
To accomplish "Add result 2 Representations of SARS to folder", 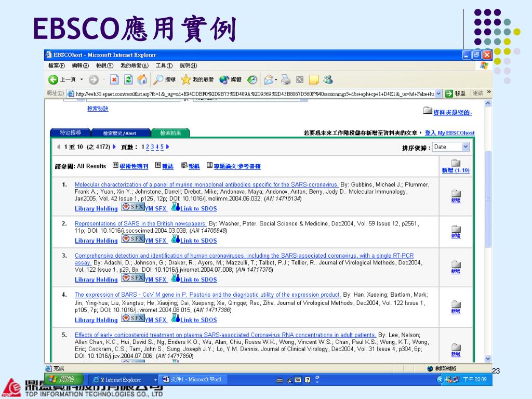I will pyautogui.click(x=456, y=232).
